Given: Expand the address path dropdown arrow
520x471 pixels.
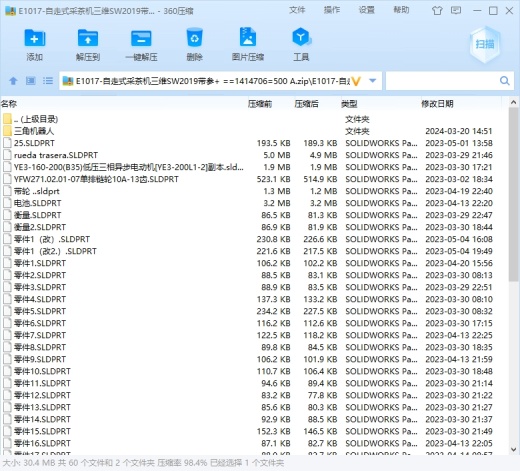Looking at the screenshot, I should point(373,81).
